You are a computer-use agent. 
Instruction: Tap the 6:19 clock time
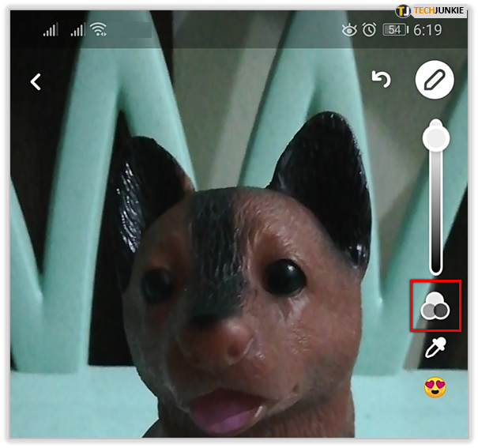[427, 30]
